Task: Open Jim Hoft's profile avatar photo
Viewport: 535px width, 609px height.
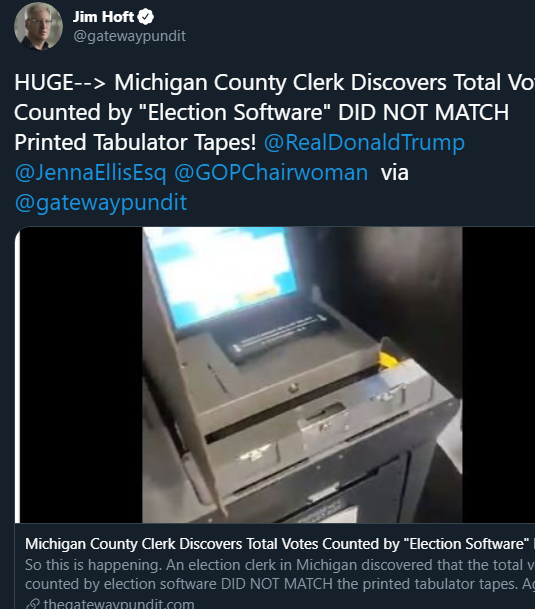Action: (x=38, y=26)
